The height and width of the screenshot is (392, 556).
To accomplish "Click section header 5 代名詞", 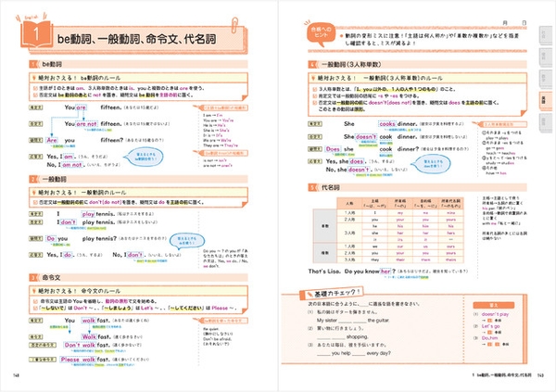I will pyautogui.click(x=417, y=187).
